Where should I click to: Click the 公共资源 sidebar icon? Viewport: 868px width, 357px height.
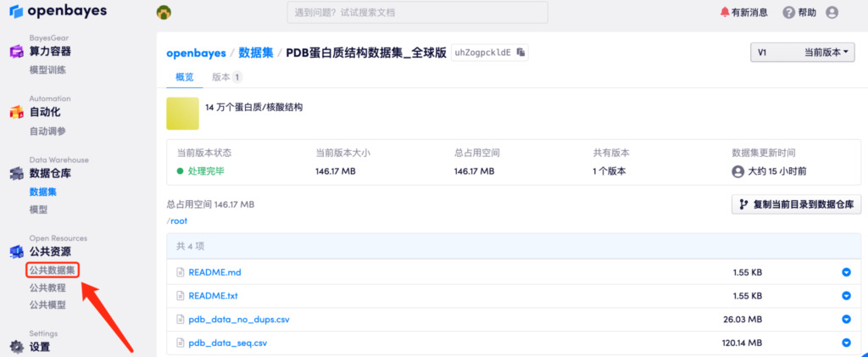click(x=17, y=252)
